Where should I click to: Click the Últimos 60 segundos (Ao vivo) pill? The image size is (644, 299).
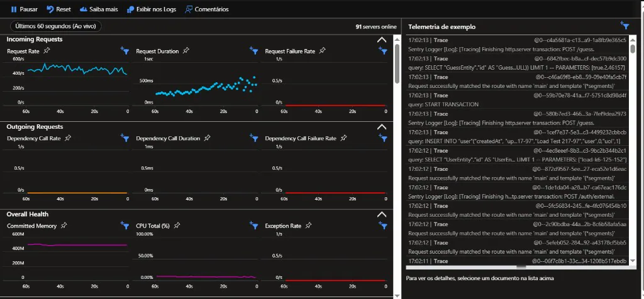[55, 26]
